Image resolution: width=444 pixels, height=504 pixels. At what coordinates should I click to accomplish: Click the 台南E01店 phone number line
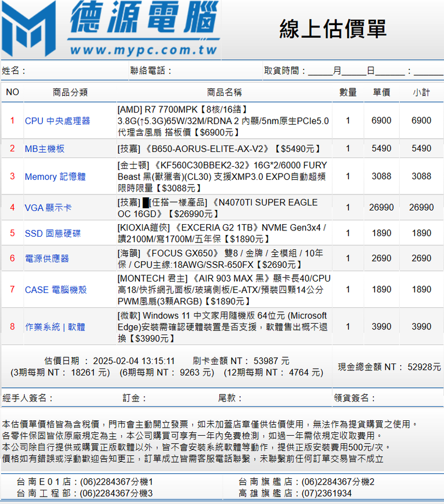tap(85, 482)
